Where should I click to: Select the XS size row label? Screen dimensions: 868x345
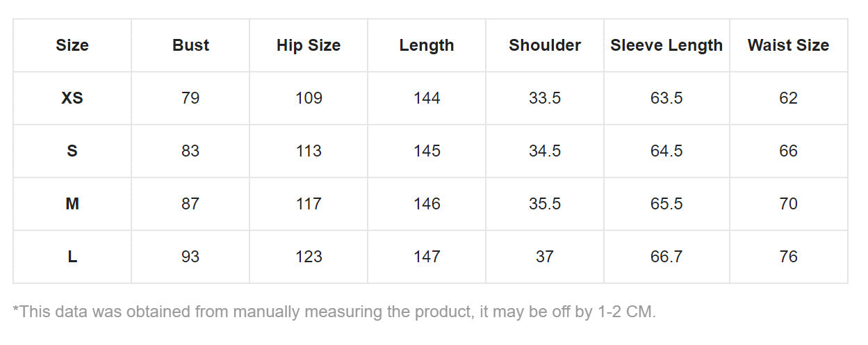click(x=72, y=98)
